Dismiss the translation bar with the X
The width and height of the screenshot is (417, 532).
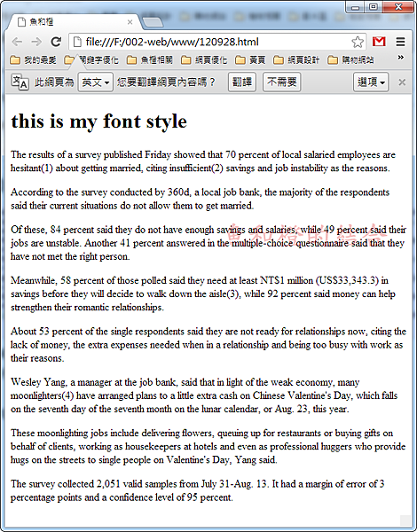click(402, 82)
